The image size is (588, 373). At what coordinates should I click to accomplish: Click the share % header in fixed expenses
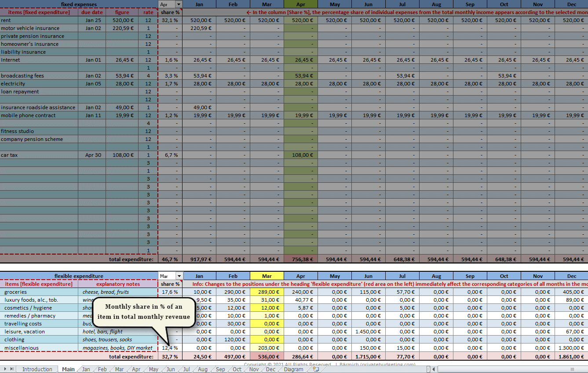[x=170, y=12]
